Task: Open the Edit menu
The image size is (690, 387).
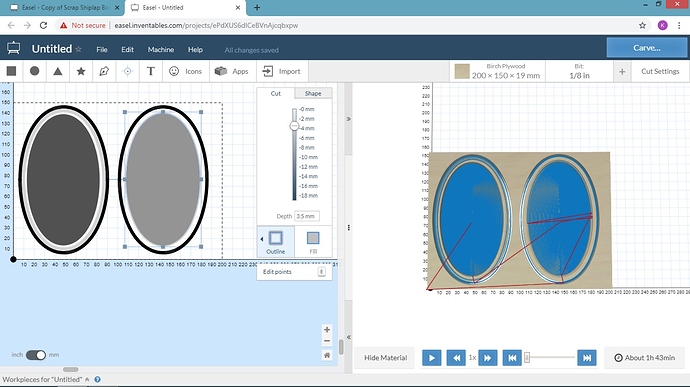Action: [x=128, y=49]
